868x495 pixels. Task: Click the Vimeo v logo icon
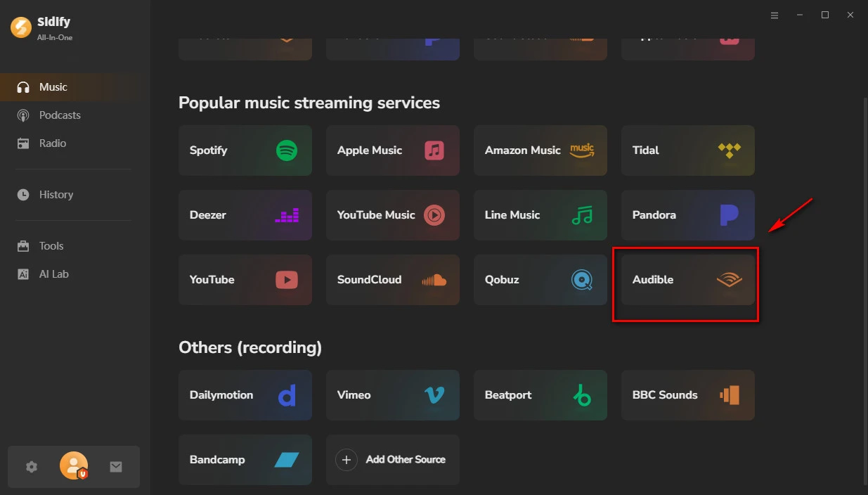pos(434,395)
